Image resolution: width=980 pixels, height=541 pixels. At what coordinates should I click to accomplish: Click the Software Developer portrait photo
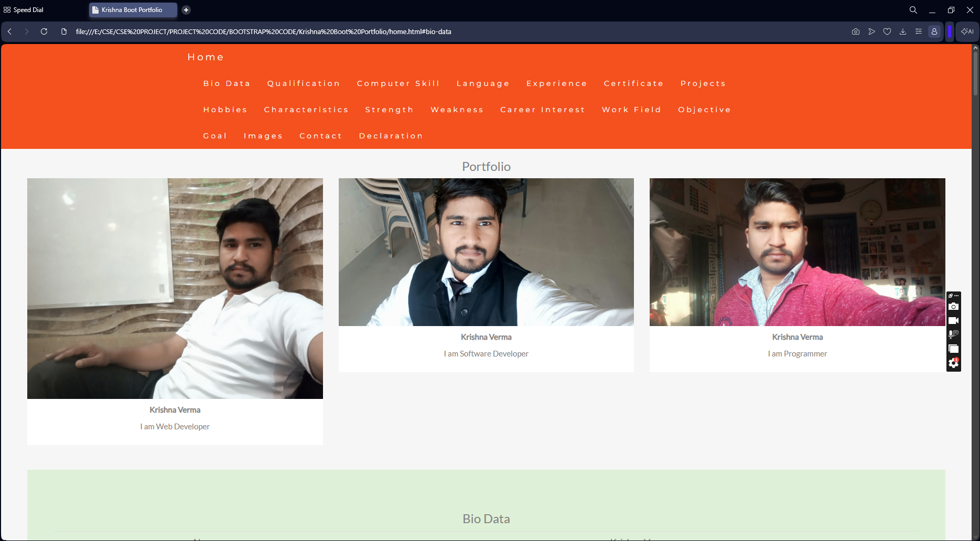486,252
